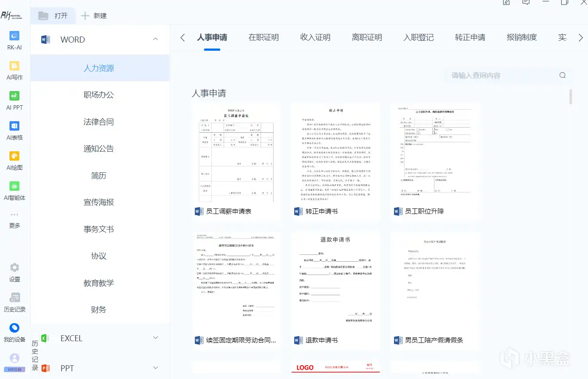
Task: Open the vertical 历史记录 side tab
Action: [x=35, y=355]
